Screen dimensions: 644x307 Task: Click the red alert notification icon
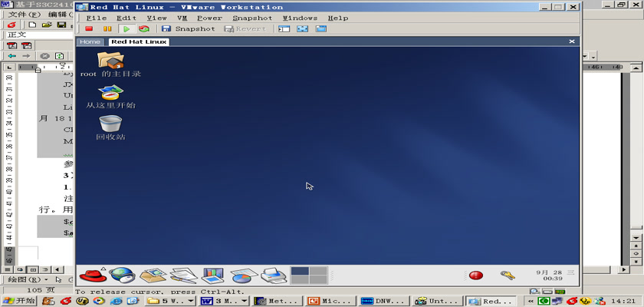pos(476,275)
